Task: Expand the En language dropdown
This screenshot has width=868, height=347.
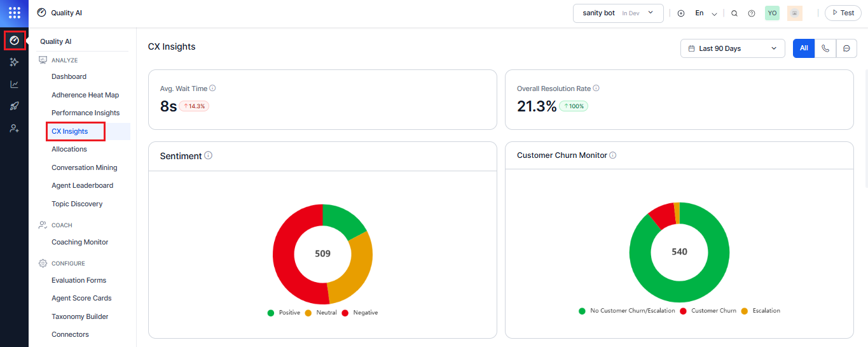Action: [706, 13]
